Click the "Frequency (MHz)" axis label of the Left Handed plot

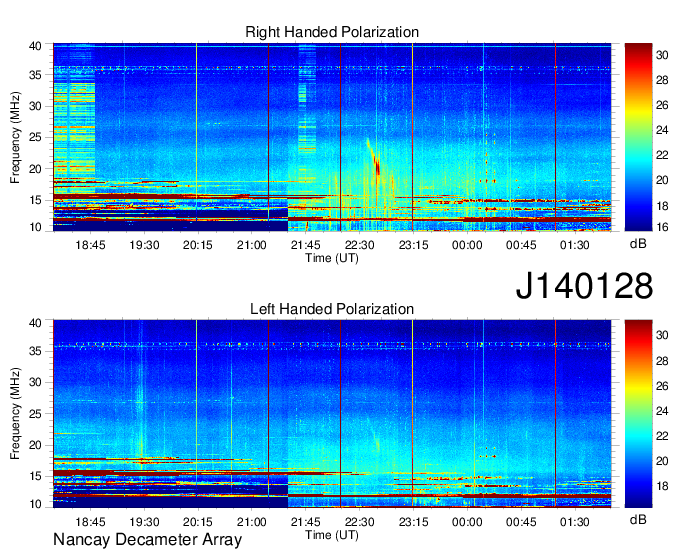coord(15,414)
